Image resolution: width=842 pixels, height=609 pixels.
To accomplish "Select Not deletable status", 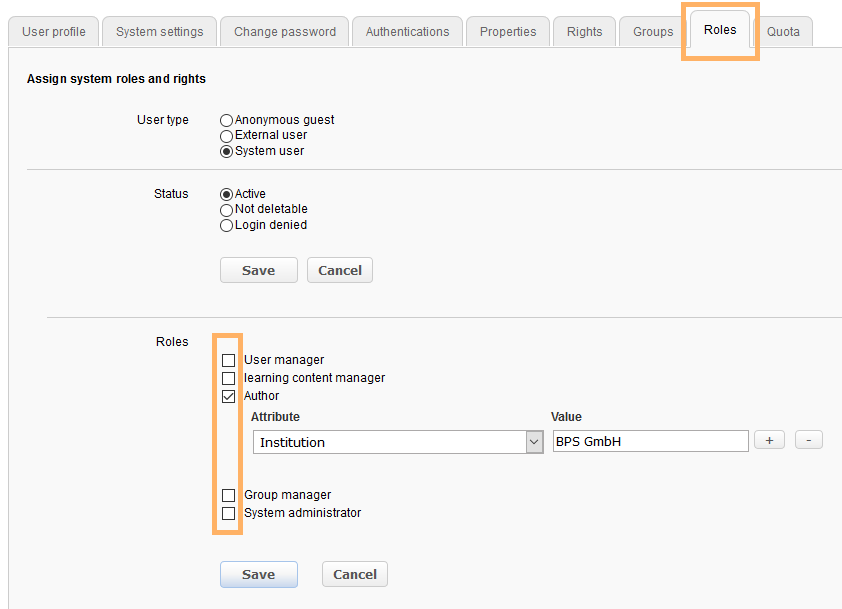I will [226, 210].
